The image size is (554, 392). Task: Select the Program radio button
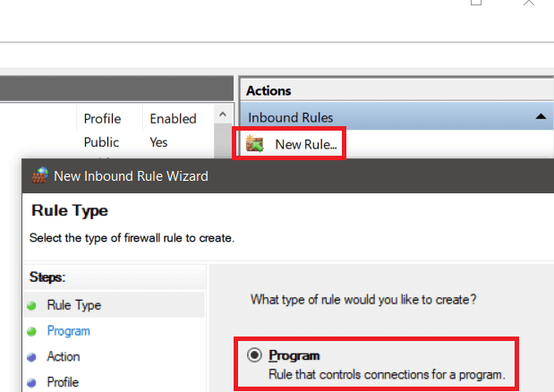[254, 354]
